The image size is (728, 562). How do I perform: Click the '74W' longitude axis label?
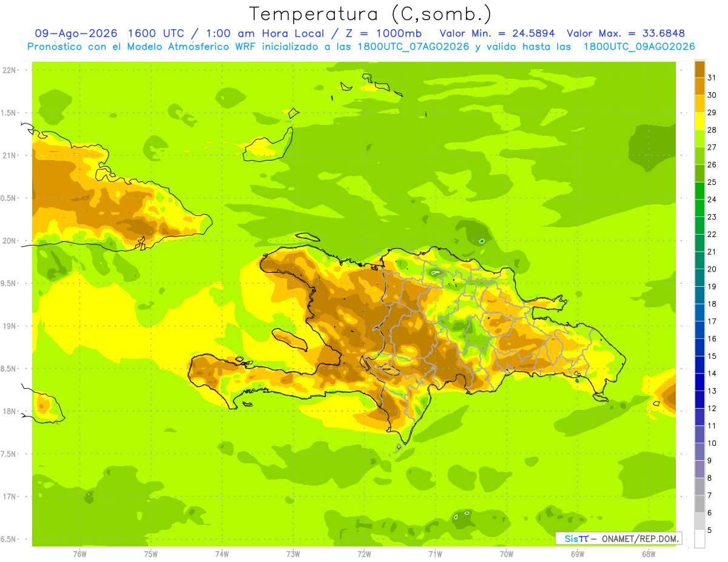pos(222,554)
